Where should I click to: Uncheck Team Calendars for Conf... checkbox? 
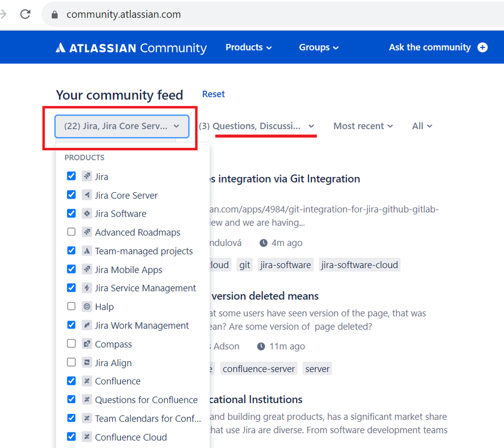tap(71, 418)
